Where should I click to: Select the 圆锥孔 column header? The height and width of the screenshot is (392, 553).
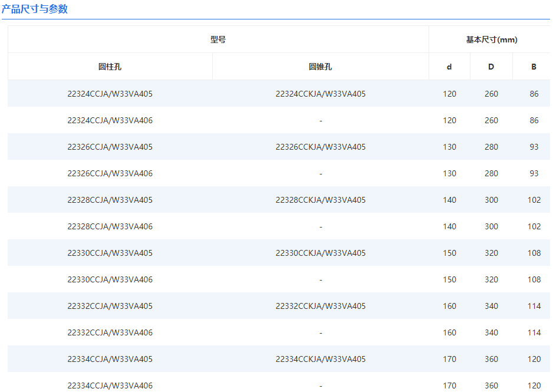[320, 67]
